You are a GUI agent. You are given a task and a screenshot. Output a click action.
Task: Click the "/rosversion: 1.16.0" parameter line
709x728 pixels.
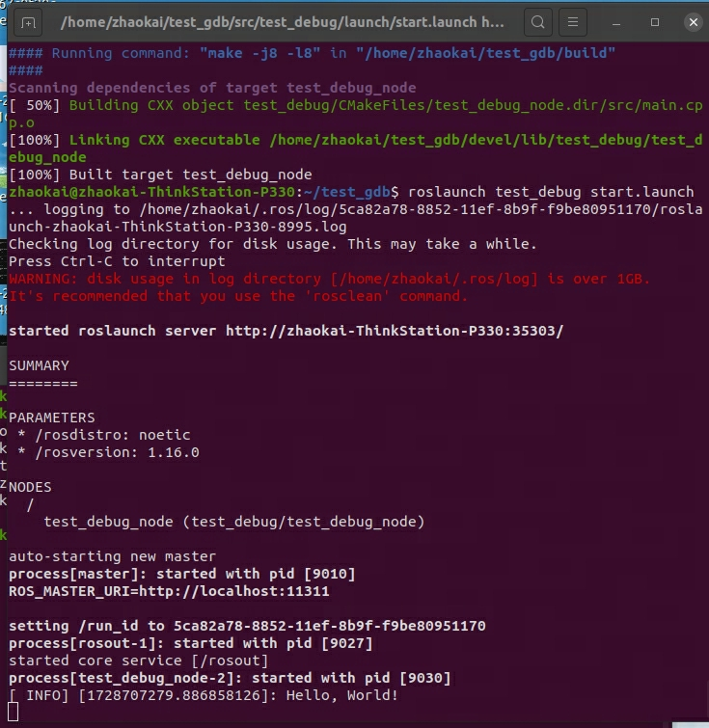[109, 452]
